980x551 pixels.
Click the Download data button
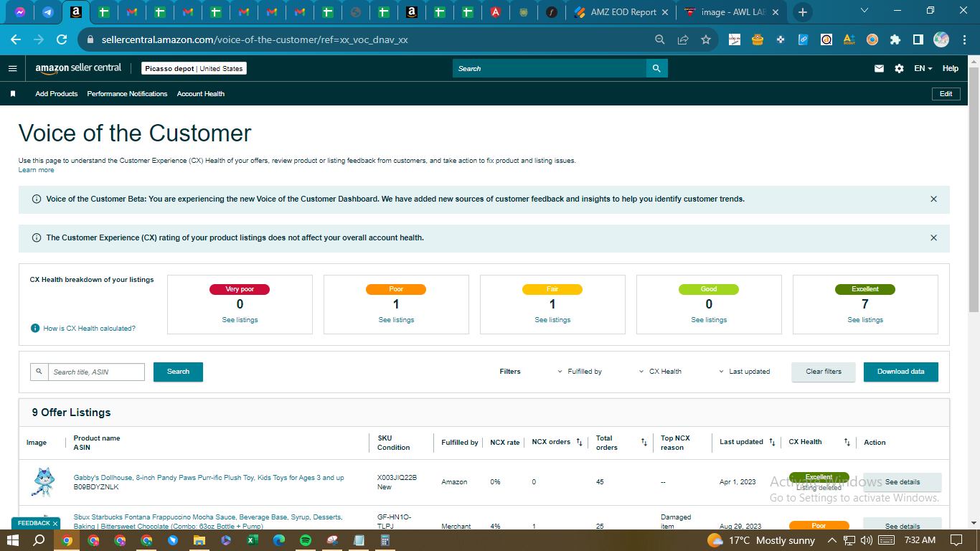point(901,372)
